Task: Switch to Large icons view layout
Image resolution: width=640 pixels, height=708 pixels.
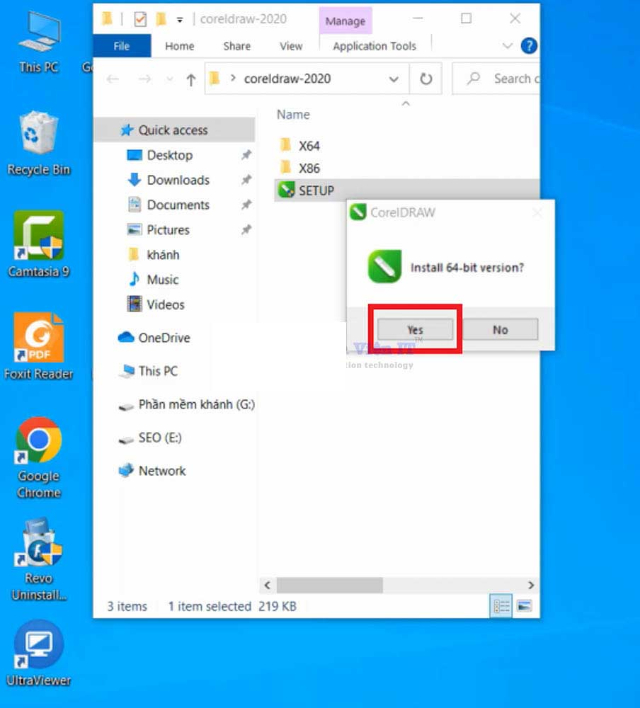Action: point(524,606)
